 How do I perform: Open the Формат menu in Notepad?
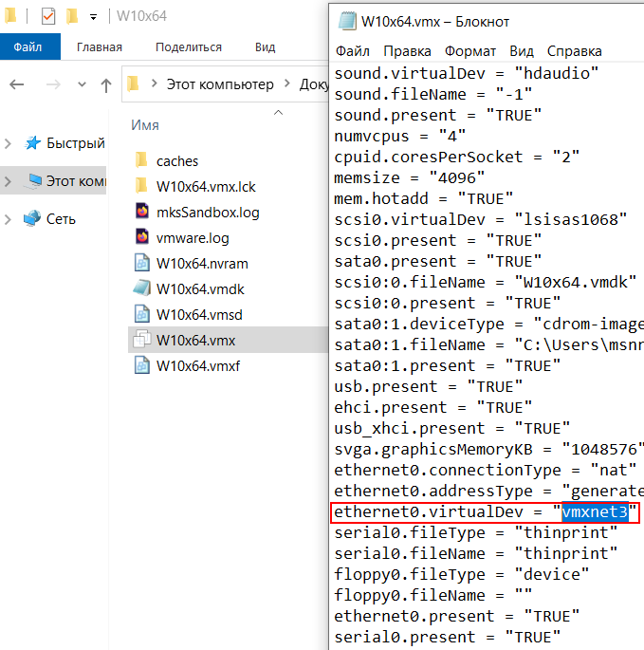(469, 50)
